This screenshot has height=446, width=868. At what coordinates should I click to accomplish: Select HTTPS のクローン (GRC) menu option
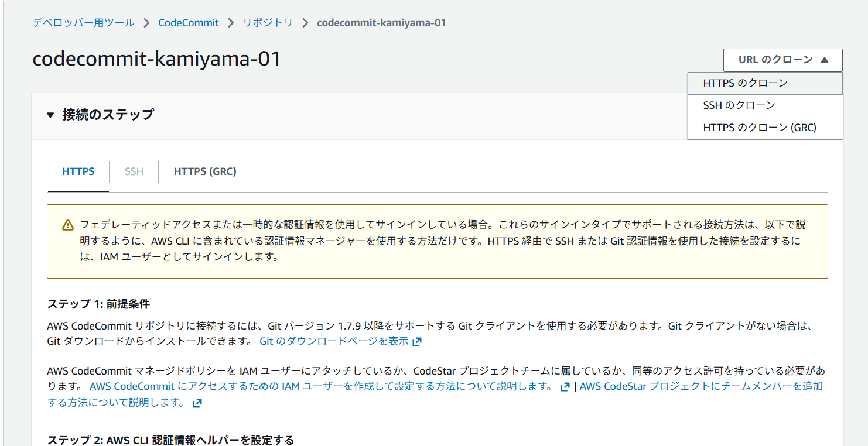(765, 128)
